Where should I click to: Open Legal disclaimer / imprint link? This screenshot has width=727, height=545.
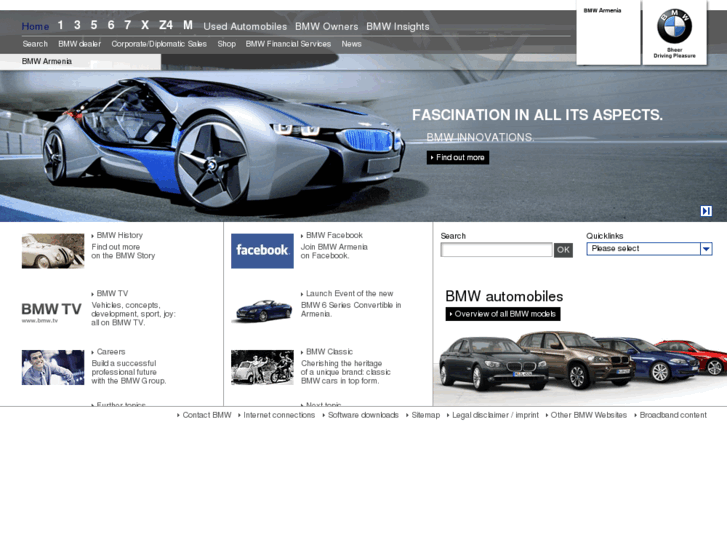pos(495,415)
